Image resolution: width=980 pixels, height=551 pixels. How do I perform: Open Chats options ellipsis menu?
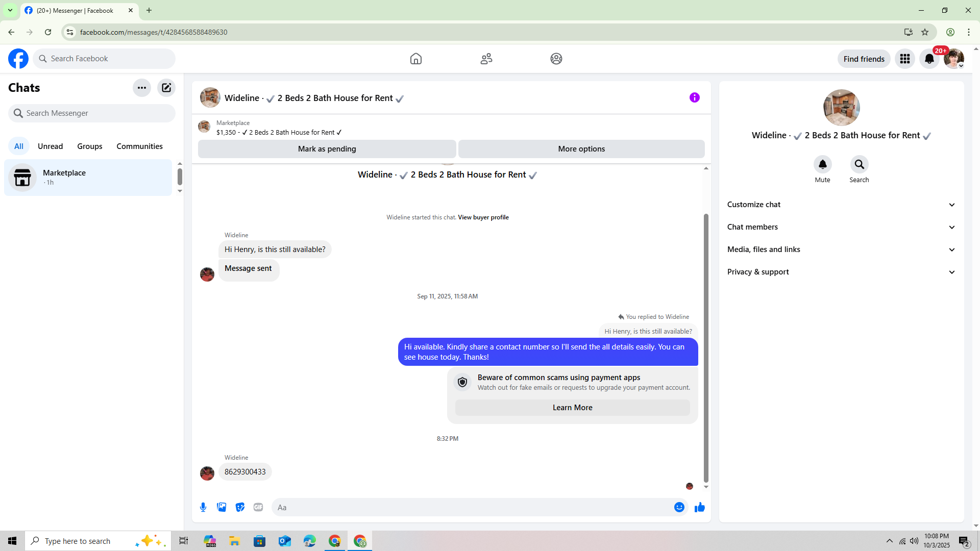142,88
